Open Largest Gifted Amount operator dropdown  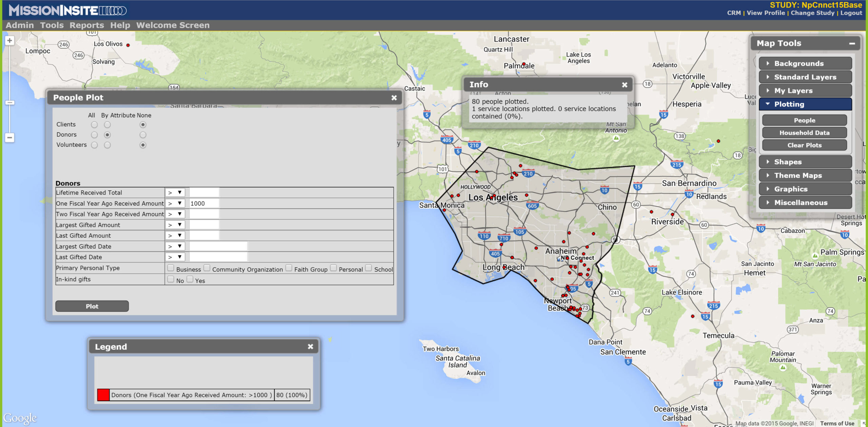pos(175,225)
